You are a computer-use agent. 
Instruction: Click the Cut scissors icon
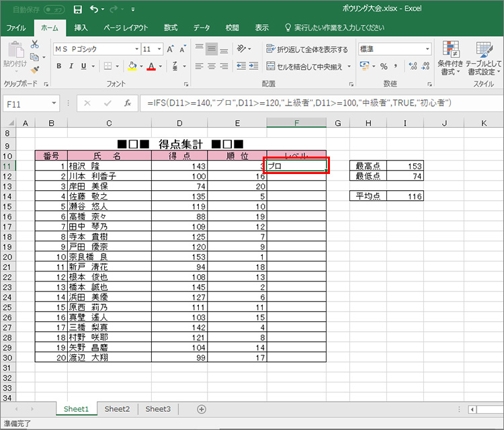tap(35, 44)
